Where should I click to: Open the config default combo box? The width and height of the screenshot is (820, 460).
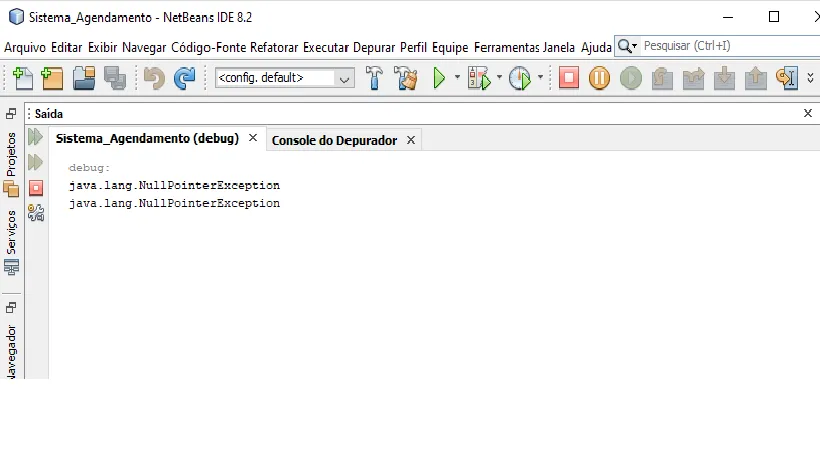coord(284,78)
